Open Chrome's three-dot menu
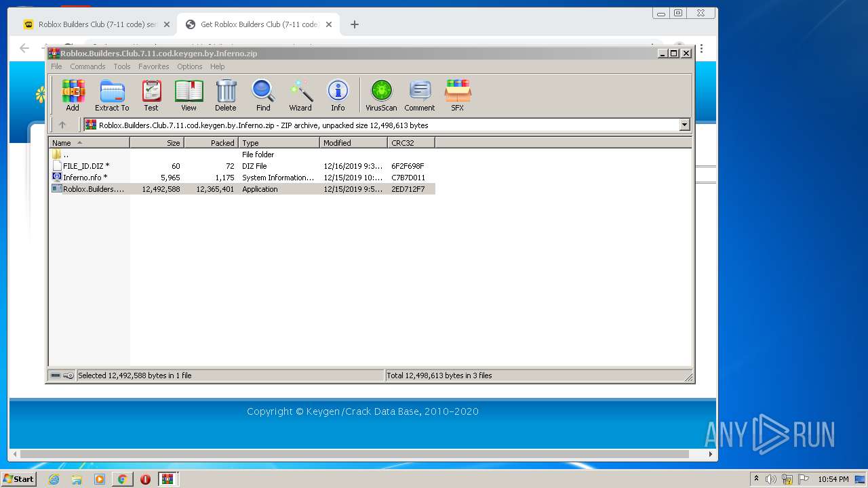Image resolution: width=868 pixels, height=488 pixels. click(x=701, y=49)
